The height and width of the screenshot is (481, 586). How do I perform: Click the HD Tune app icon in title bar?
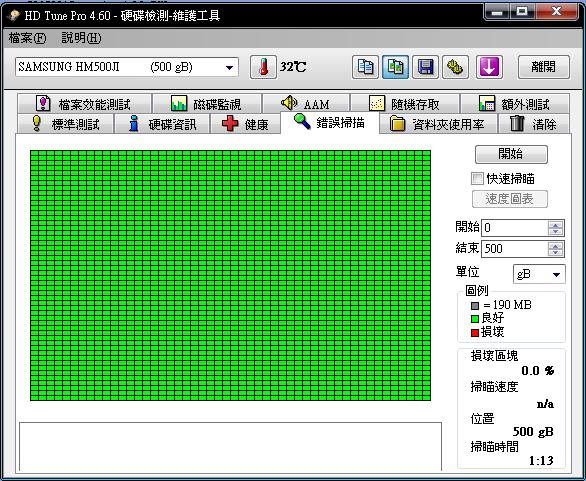tap(13, 16)
